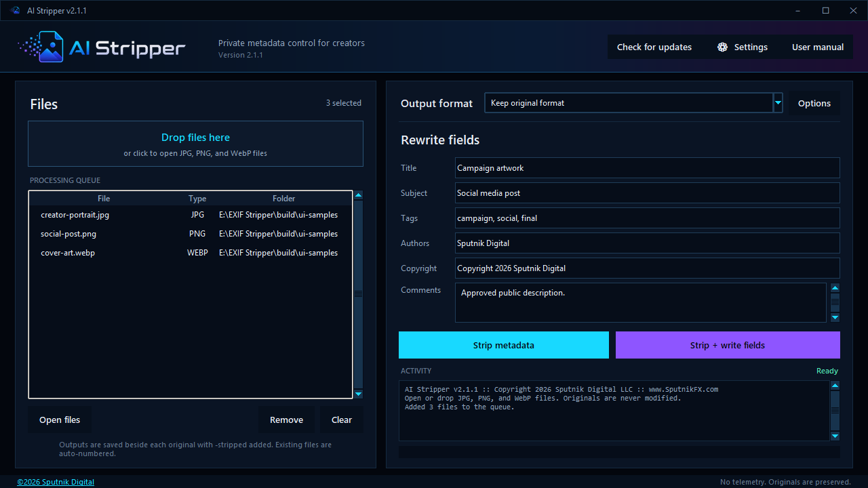
Task: Click the Activity log scrollbar up arrow
Action: click(x=835, y=386)
